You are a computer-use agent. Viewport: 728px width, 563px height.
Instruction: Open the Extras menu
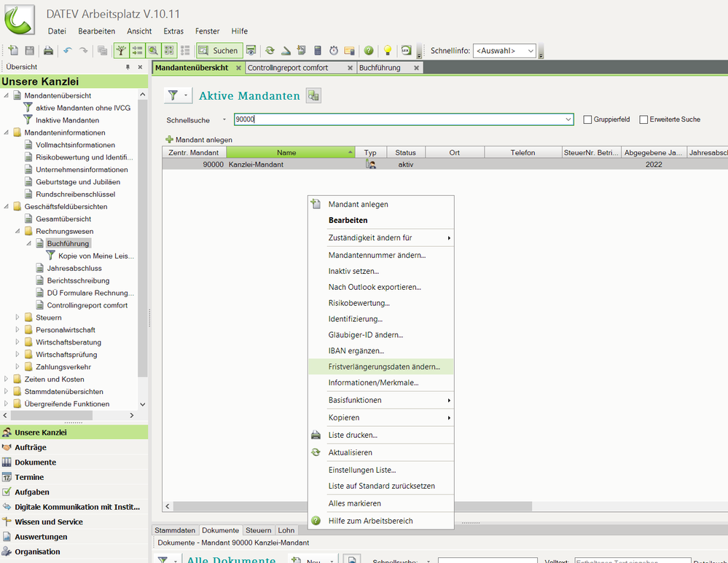click(173, 31)
